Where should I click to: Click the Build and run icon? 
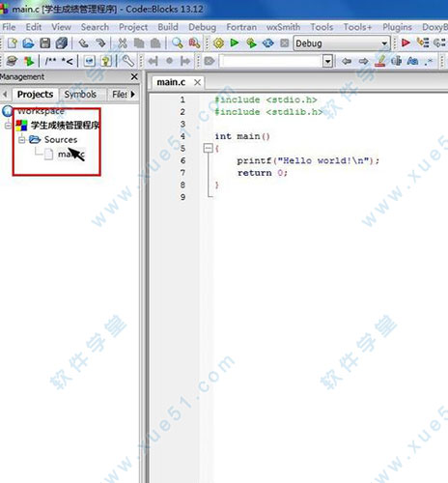click(251, 43)
